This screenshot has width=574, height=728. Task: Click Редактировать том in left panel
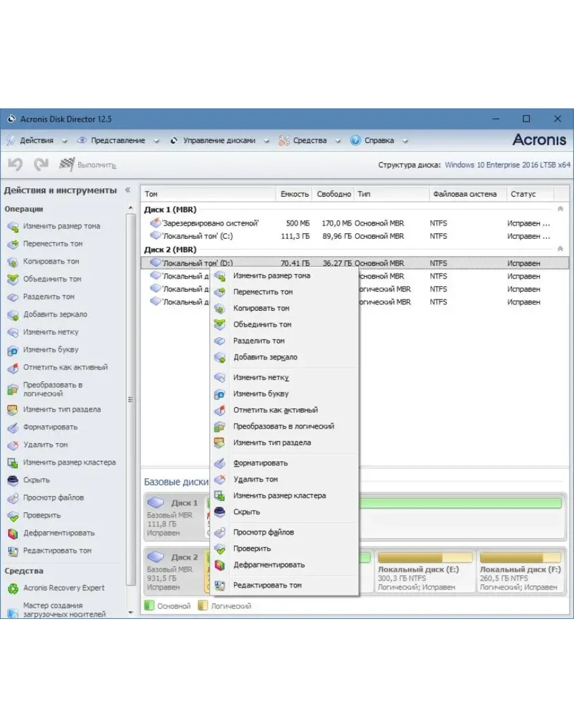tap(57, 551)
